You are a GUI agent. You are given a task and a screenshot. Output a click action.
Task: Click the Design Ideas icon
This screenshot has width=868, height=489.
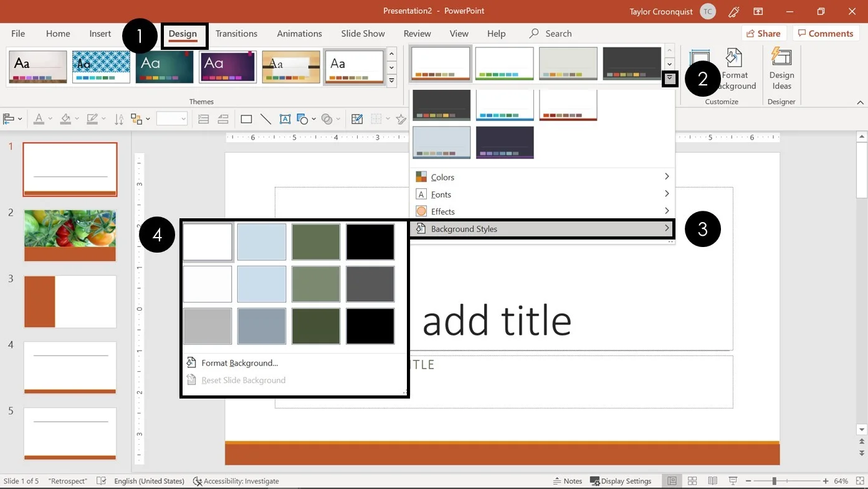[x=781, y=69]
